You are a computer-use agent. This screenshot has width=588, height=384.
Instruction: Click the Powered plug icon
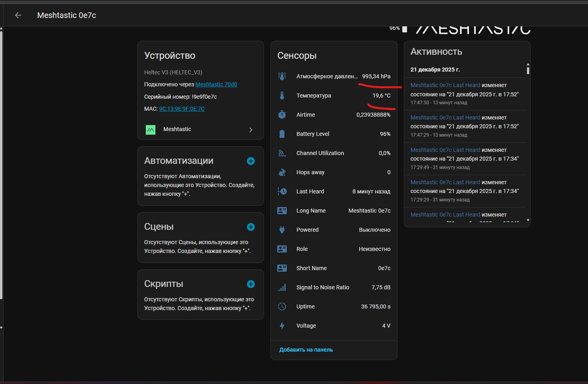pos(282,230)
